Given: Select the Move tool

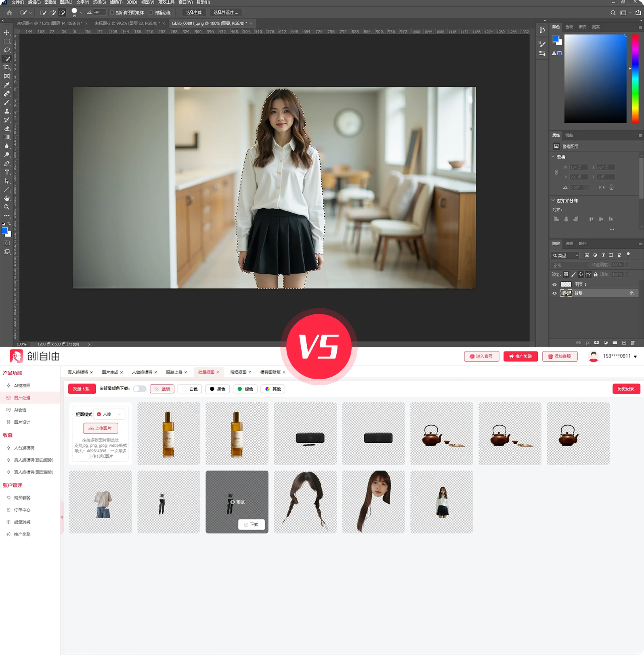Looking at the screenshot, I should 7,33.
